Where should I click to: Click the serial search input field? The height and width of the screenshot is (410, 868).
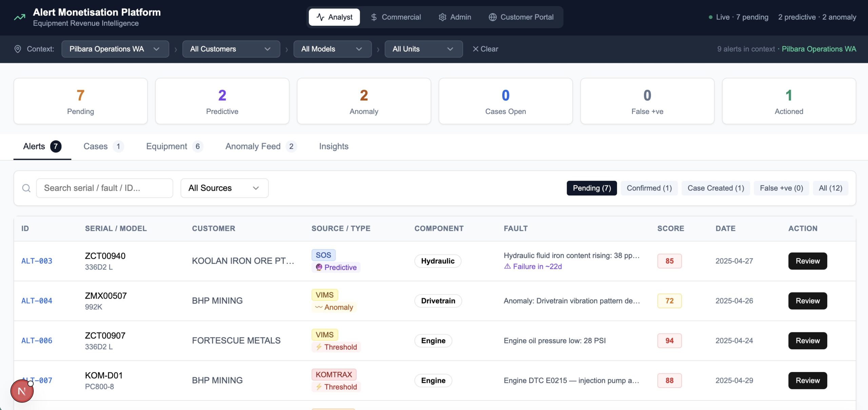tap(104, 188)
